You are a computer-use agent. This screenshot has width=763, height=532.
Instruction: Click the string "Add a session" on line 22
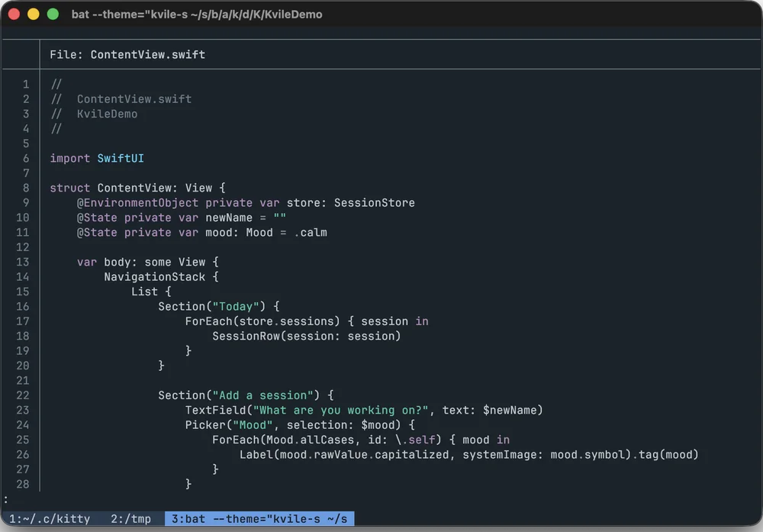[262, 395]
